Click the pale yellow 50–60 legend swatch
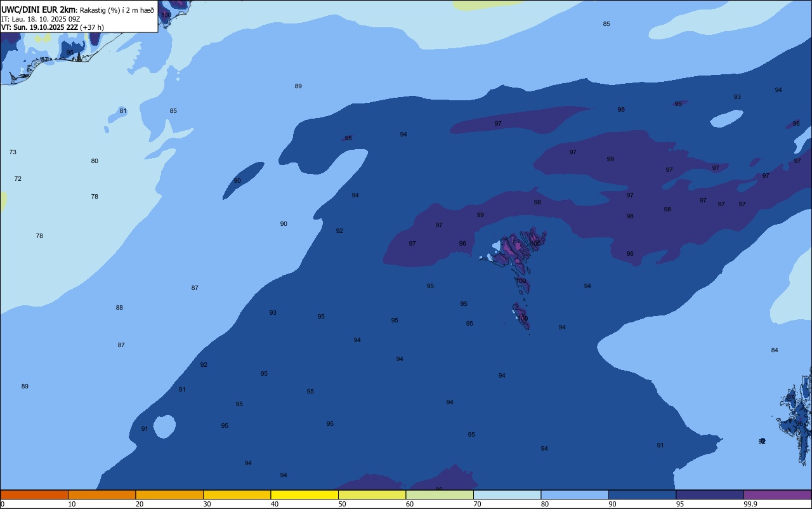The image size is (812, 509). tap(372, 494)
